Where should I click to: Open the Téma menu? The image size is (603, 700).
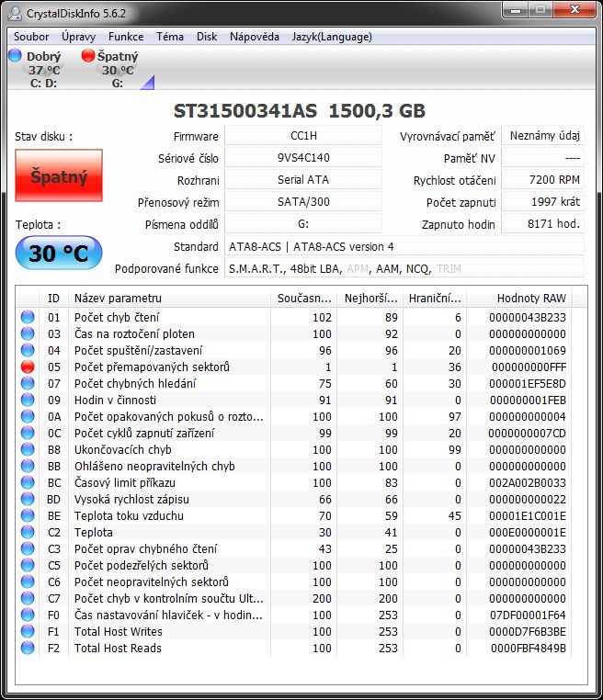click(x=170, y=37)
